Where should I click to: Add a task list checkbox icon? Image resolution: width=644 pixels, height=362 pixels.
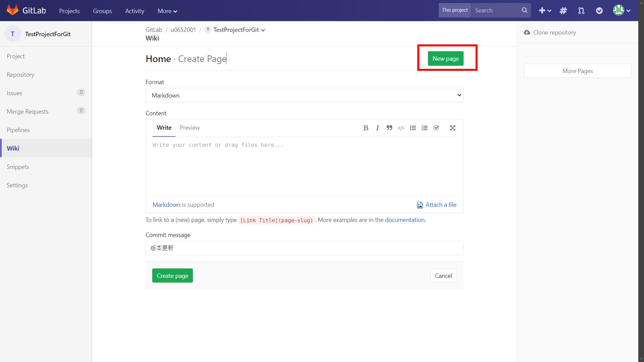click(x=436, y=128)
